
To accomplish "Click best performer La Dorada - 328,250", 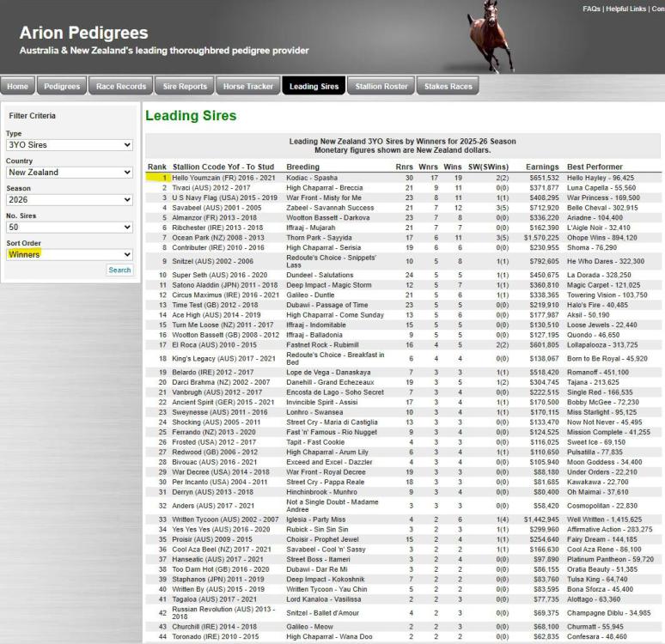I will tap(599, 275).
